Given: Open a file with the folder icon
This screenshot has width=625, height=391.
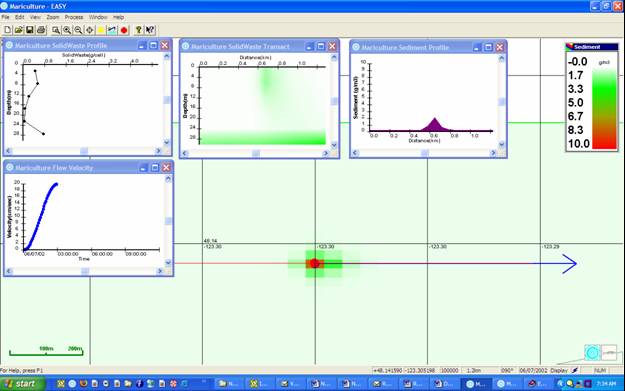Looking at the screenshot, I should [18, 30].
